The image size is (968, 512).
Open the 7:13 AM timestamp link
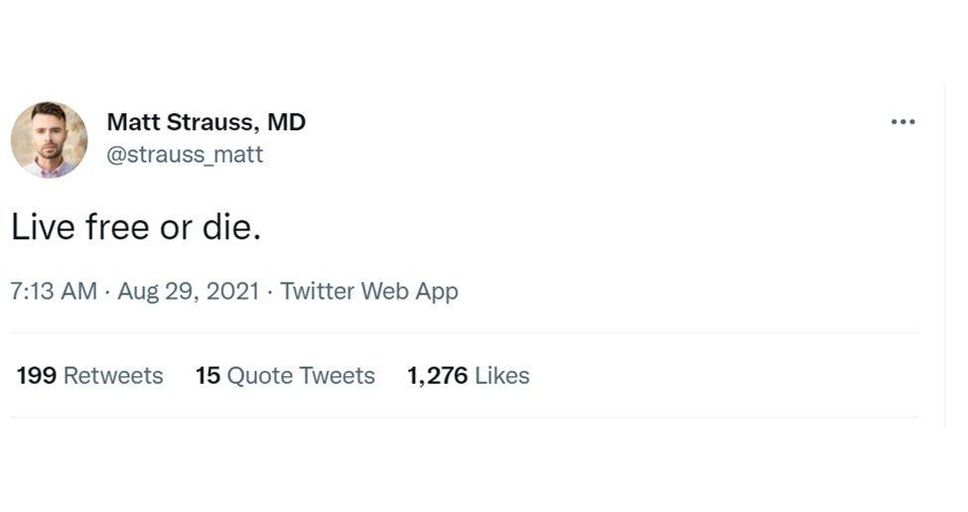54,291
